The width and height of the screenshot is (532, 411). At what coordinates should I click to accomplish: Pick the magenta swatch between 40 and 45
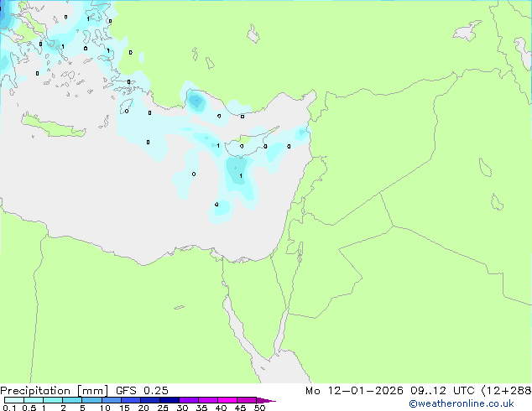[227, 400]
